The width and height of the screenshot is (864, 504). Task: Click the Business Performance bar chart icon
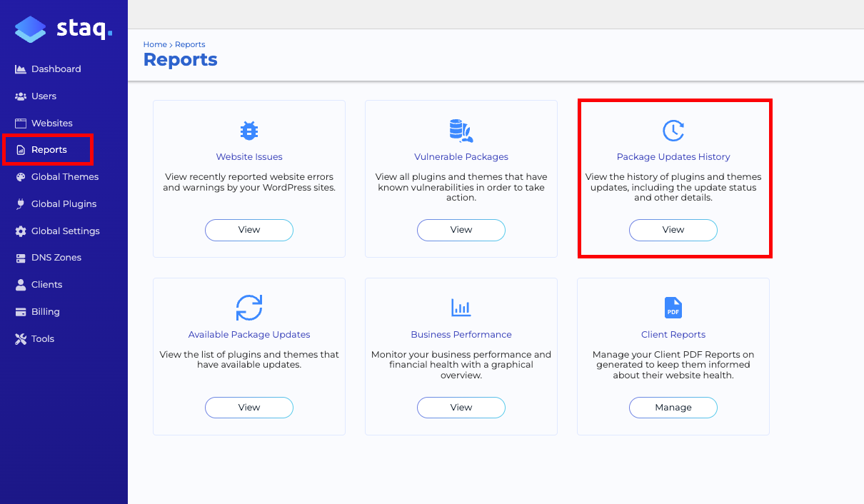click(461, 308)
